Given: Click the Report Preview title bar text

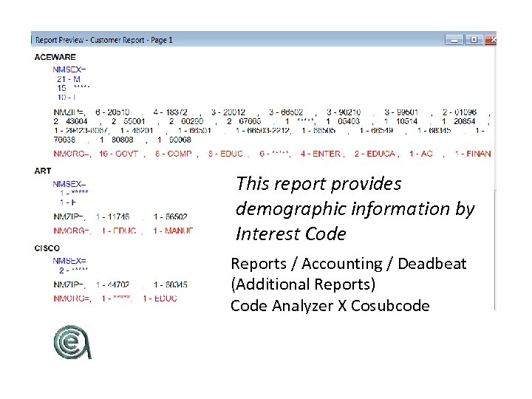Looking at the screenshot, I should [104, 40].
